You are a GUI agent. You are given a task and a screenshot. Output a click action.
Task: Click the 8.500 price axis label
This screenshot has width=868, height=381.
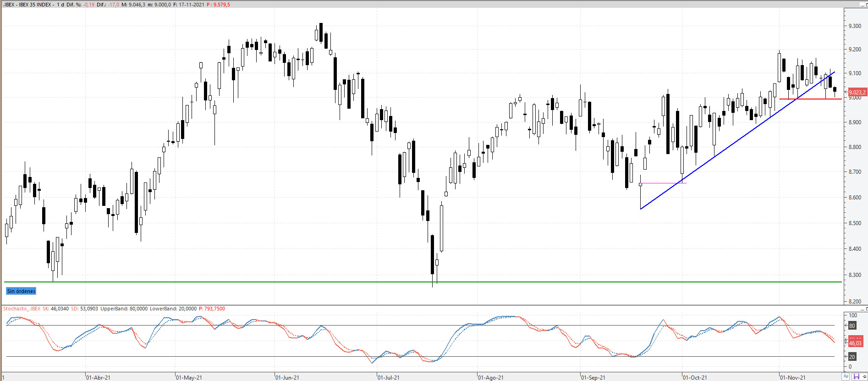[x=855, y=223]
